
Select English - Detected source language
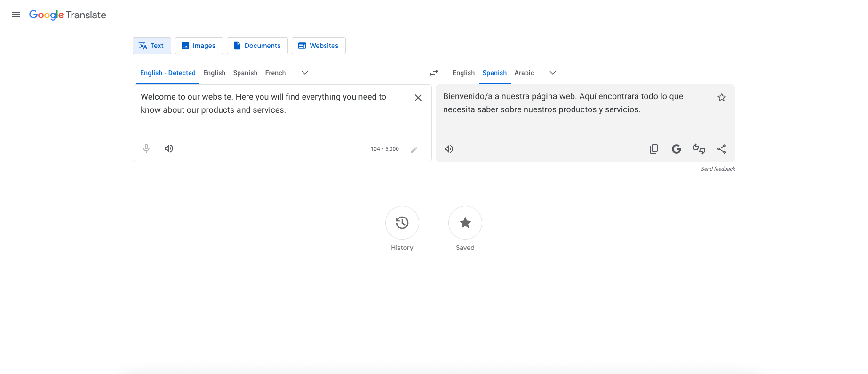(168, 73)
